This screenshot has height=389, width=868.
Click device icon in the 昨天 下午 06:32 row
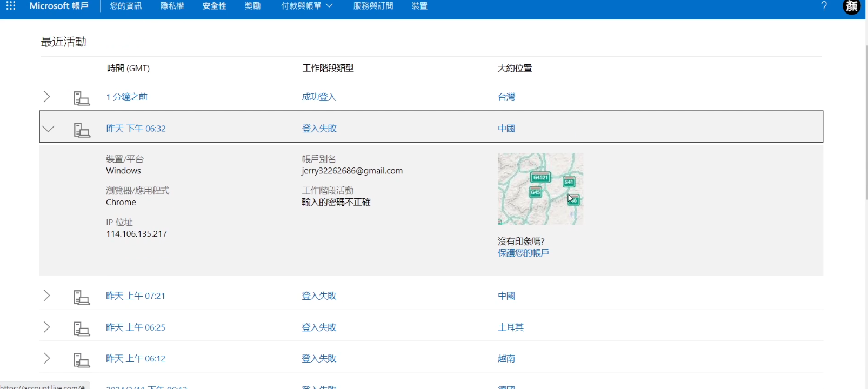point(82,130)
